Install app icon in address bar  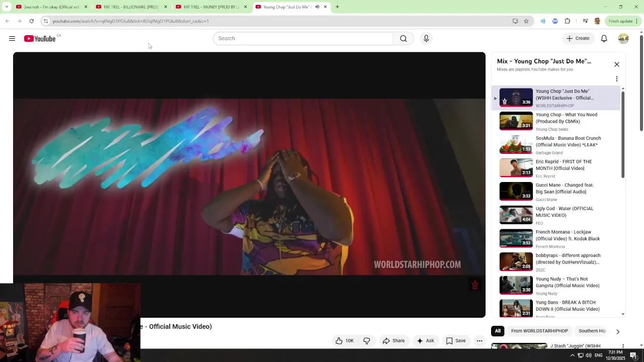point(515,21)
